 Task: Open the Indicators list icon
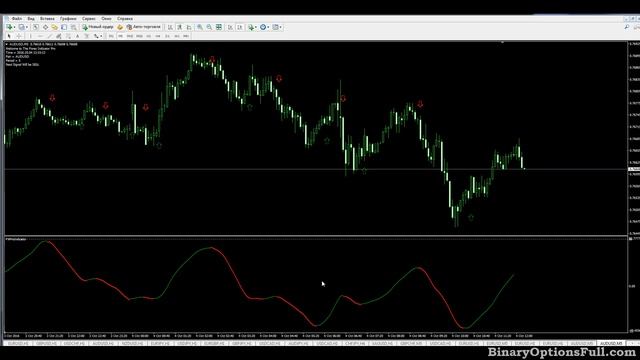[251, 27]
